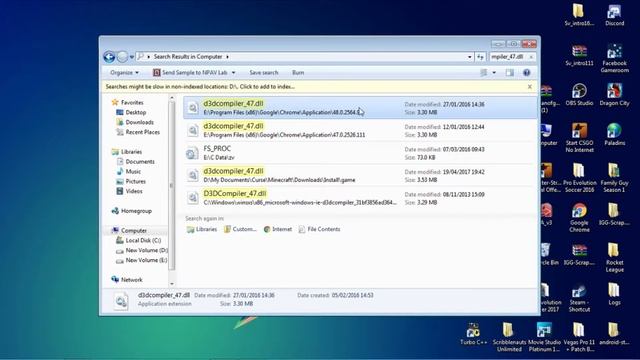
Task: Select Favorites in the navigation pane
Action: (x=127, y=102)
